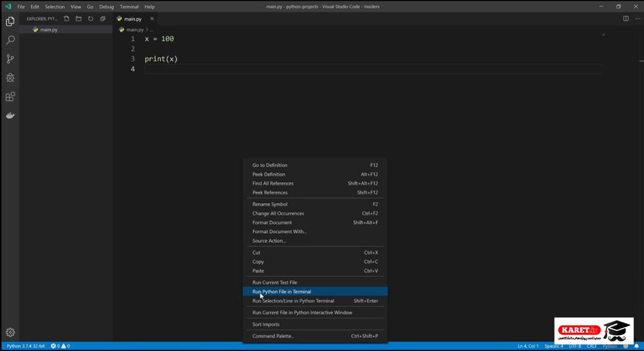Screen dimensions: 644x351
Task: Change Python language mode in status bar
Action: 609,346
